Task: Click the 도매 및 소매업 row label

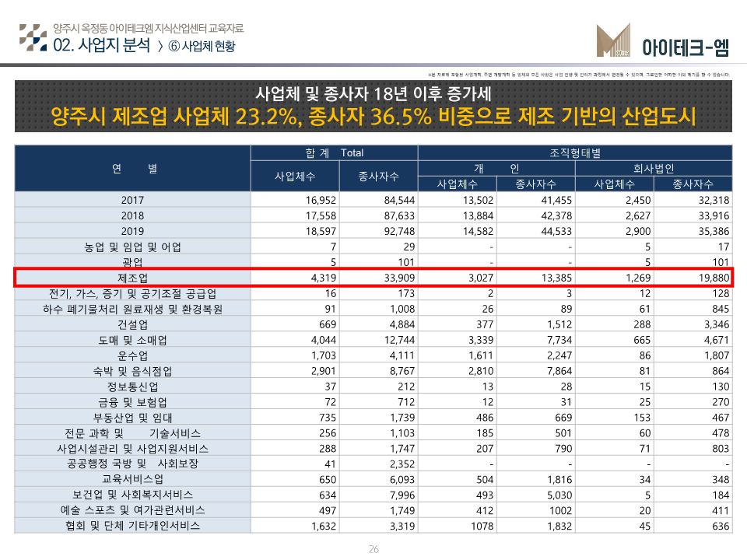Action: (133, 340)
